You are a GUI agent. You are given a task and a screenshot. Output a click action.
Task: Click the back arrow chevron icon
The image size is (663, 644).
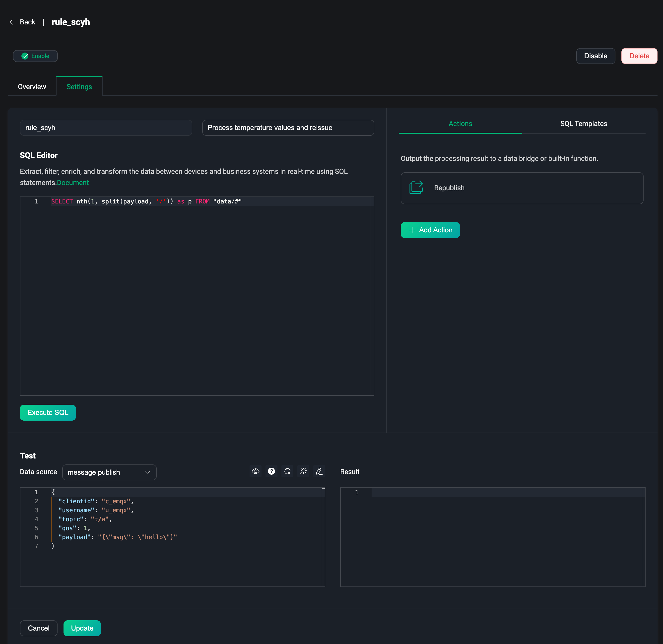point(11,22)
